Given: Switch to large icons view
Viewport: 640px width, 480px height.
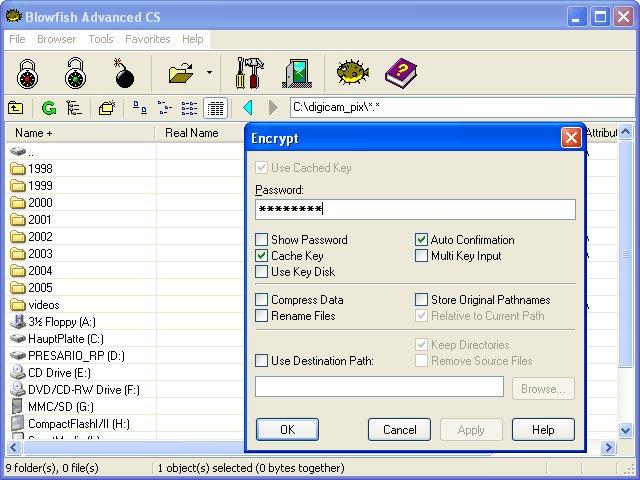Looking at the screenshot, I should tap(140, 108).
